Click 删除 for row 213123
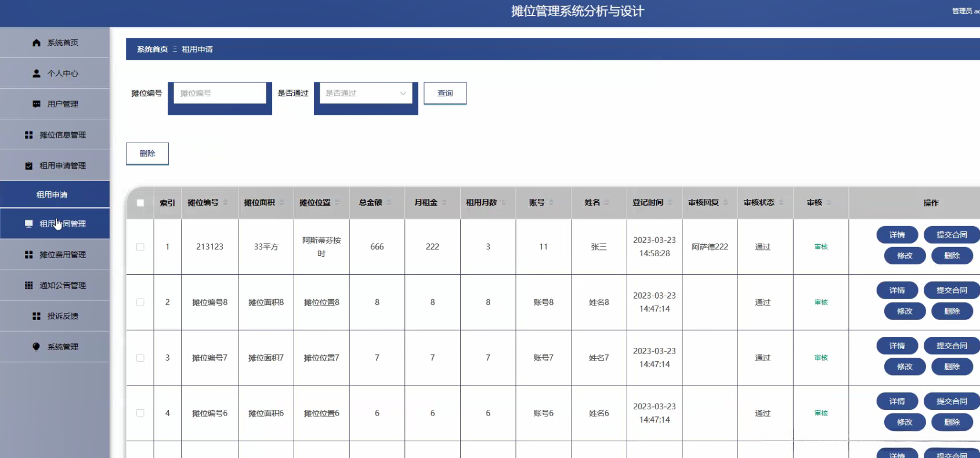The height and width of the screenshot is (458, 980). tap(952, 256)
